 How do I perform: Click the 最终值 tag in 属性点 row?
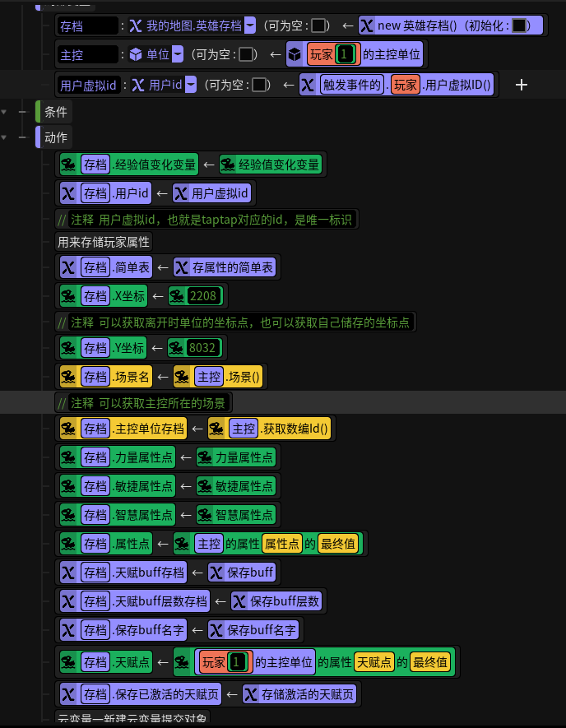(x=338, y=544)
